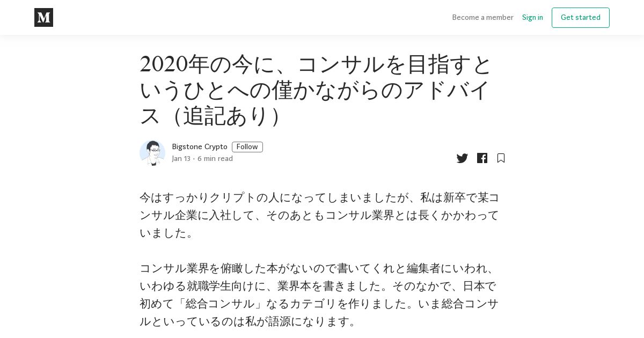Open the Medium logo homepage icon

point(43,17)
